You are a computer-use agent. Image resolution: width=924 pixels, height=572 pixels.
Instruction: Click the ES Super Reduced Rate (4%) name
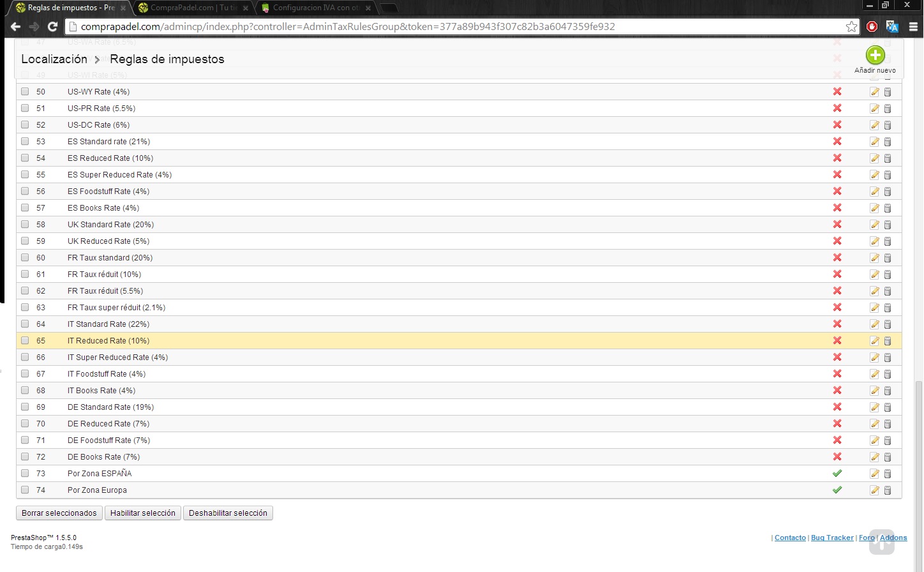coord(119,175)
